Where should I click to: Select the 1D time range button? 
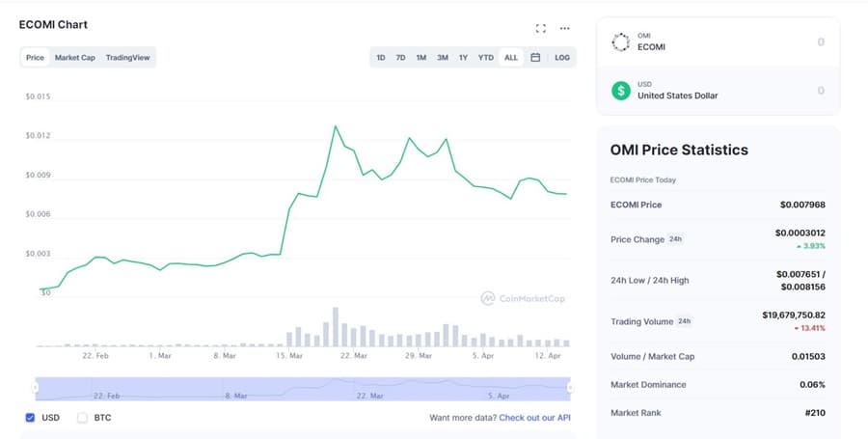[381, 58]
